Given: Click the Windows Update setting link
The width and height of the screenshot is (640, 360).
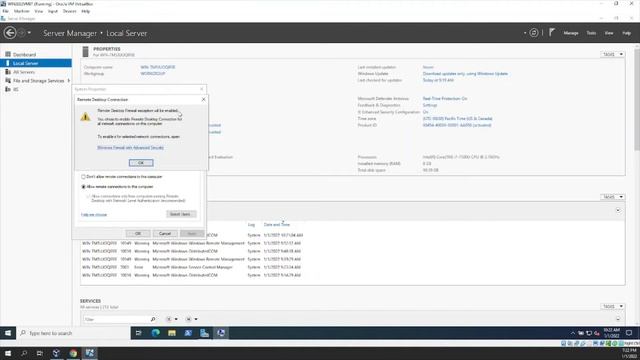Looking at the screenshot, I should (x=465, y=74).
